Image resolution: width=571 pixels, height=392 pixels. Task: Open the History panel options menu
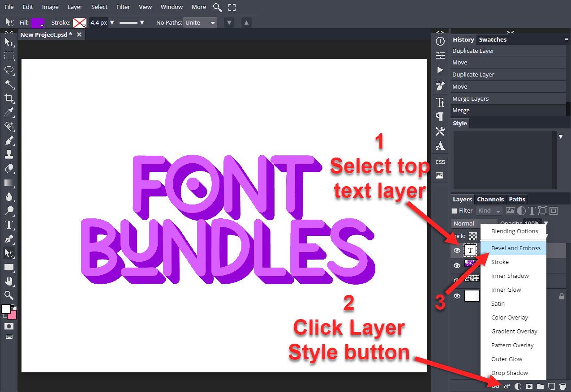coord(567,40)
